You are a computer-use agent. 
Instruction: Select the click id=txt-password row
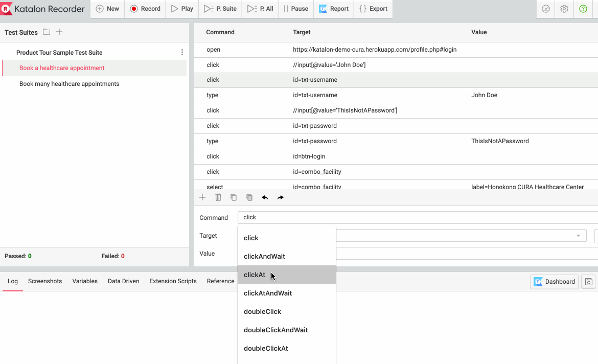click(x=396, y=126)
